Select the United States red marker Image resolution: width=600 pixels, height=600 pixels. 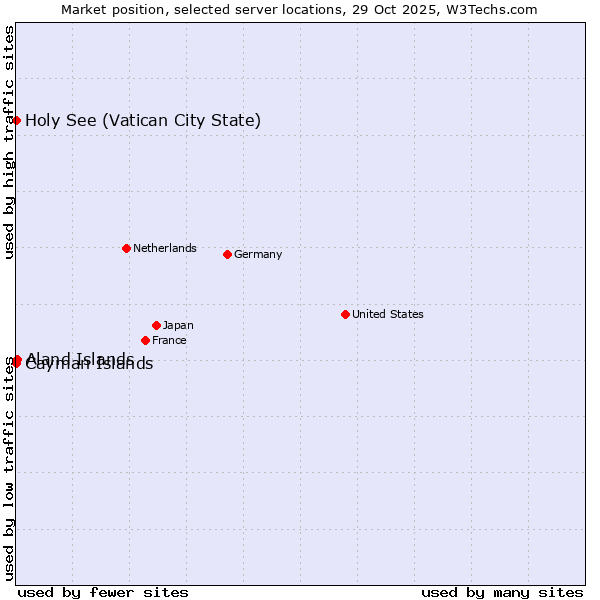pos(345,314)
